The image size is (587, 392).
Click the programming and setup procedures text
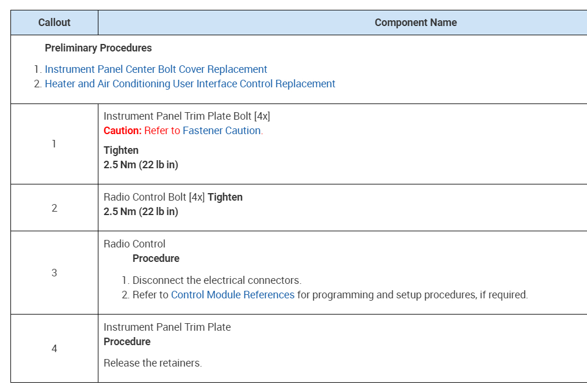(412, 295)
